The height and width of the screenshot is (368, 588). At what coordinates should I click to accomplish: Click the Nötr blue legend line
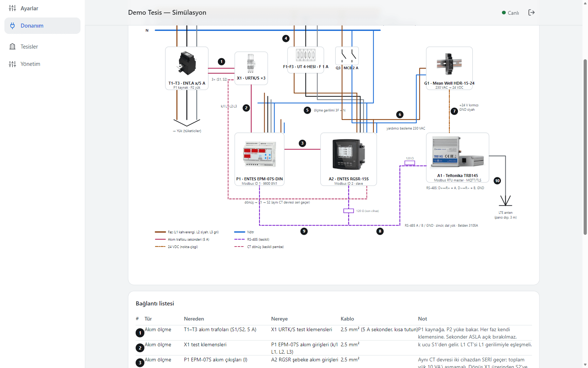[240, 232]
